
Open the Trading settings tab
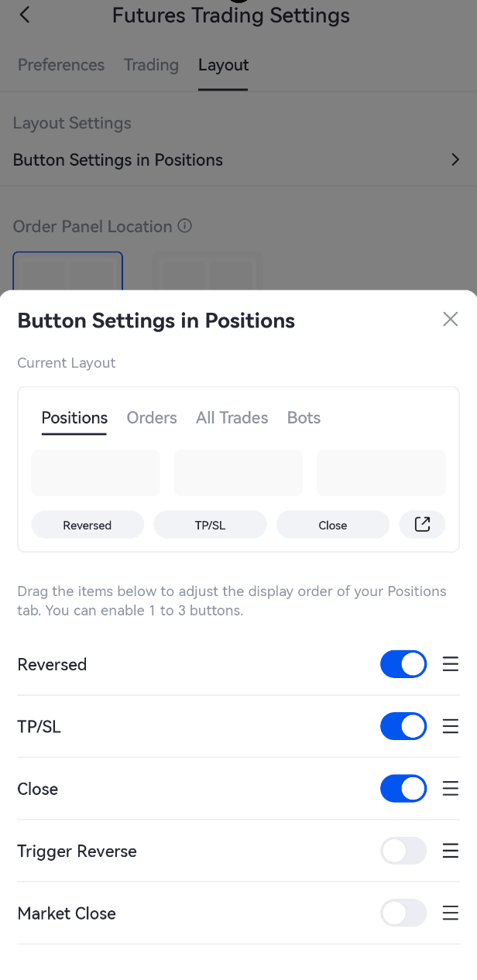(x=151, y=65)
